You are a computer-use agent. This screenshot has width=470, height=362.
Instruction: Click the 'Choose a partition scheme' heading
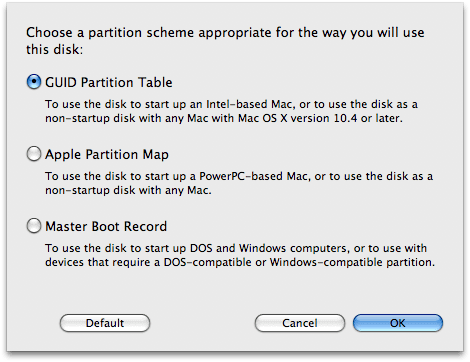(225, 41)
